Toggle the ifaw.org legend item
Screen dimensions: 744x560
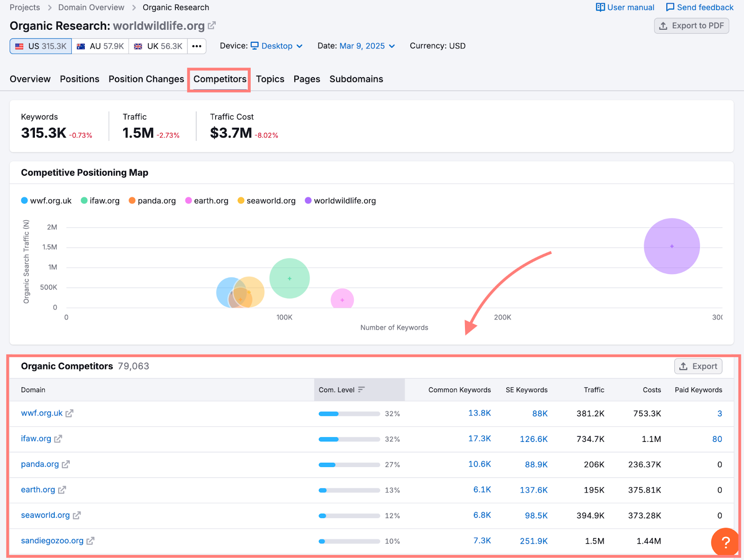pyautogui.click(x=100, y=200)
